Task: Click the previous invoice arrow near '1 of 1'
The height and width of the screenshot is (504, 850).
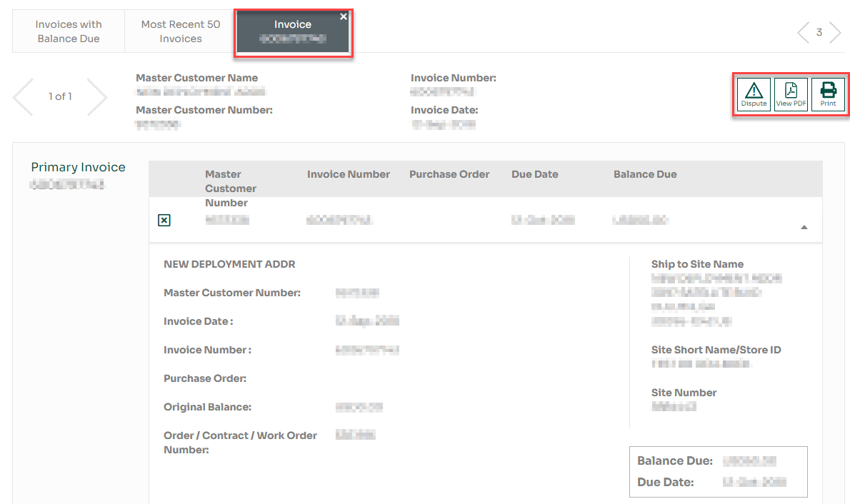Action: point(24,96)
